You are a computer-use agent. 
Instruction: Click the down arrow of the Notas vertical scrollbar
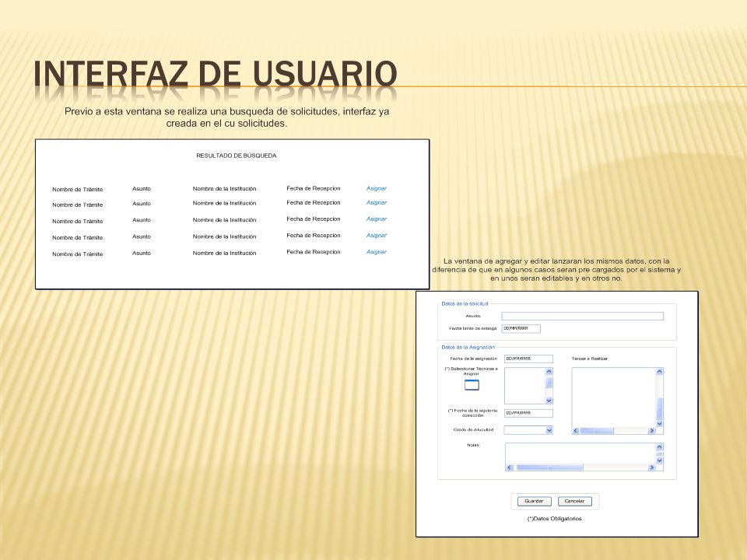pos(660,460)
